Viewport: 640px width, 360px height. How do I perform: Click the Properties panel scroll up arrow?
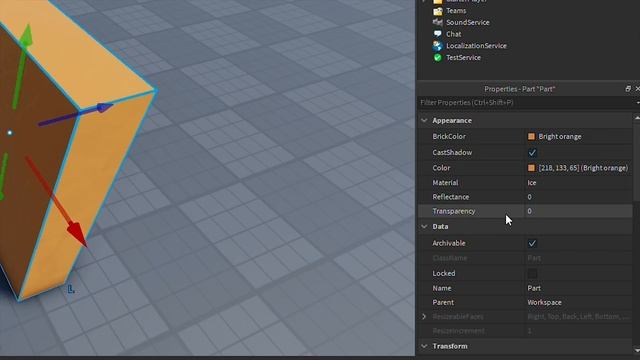pos(637,118)
